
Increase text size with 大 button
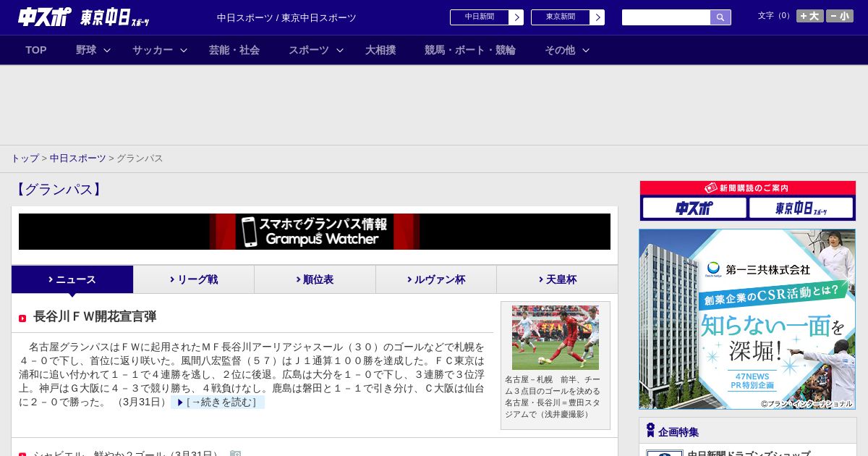coord(809,16)
